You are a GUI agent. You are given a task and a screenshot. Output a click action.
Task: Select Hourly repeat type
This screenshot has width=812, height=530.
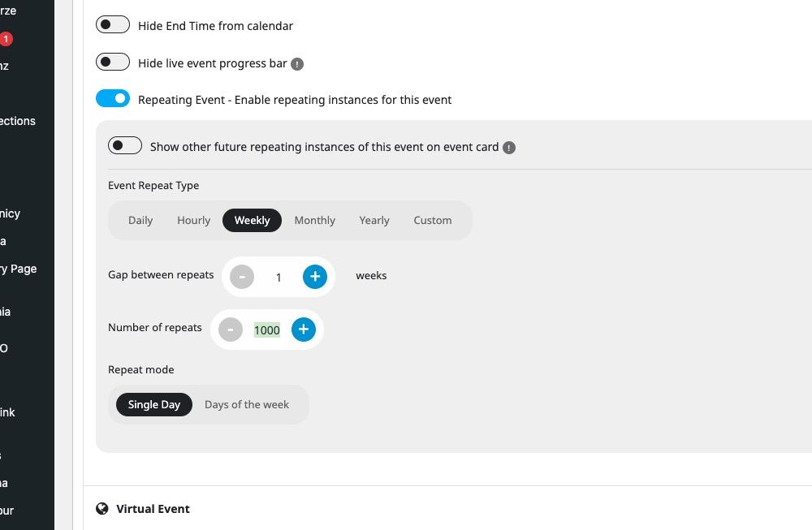click(194, 221)
